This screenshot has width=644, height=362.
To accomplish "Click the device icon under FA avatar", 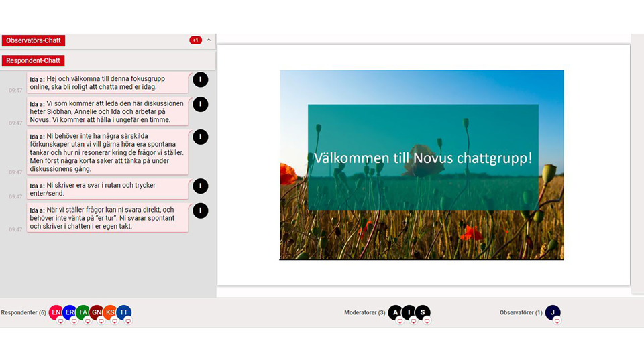I will pos(87,321).
